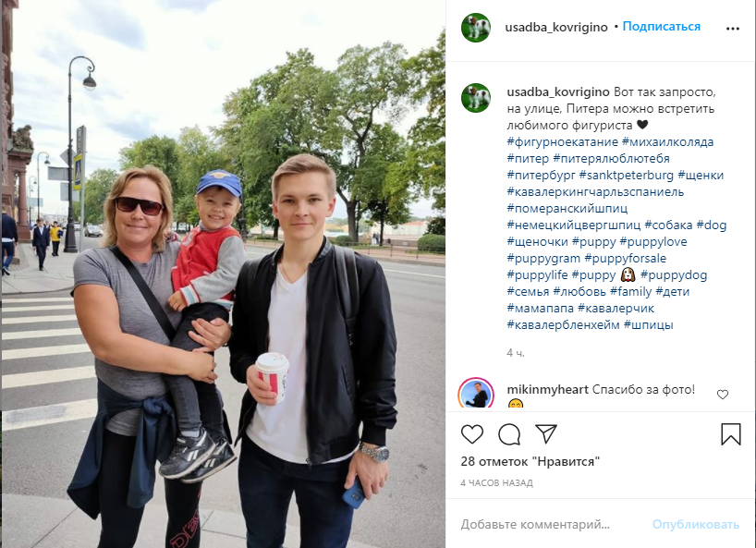Like mikinmyheart's comment with small heart
756x548 pixels.
coord(722,395)
